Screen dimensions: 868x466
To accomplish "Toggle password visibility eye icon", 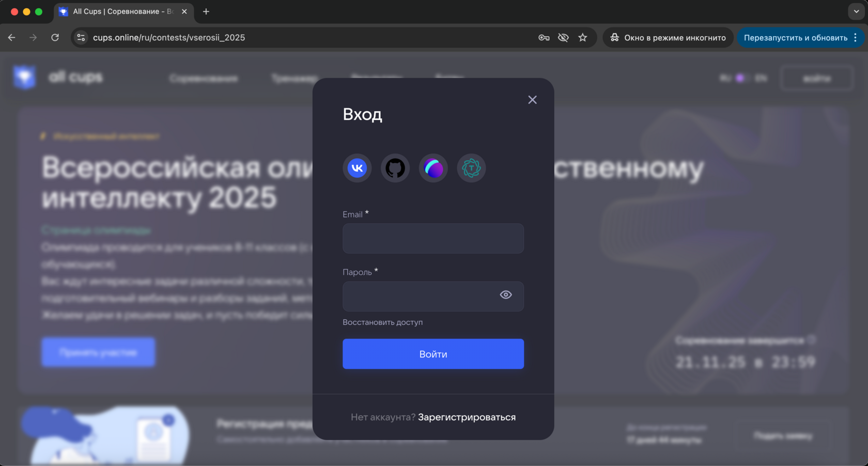I will coord(506,294).
